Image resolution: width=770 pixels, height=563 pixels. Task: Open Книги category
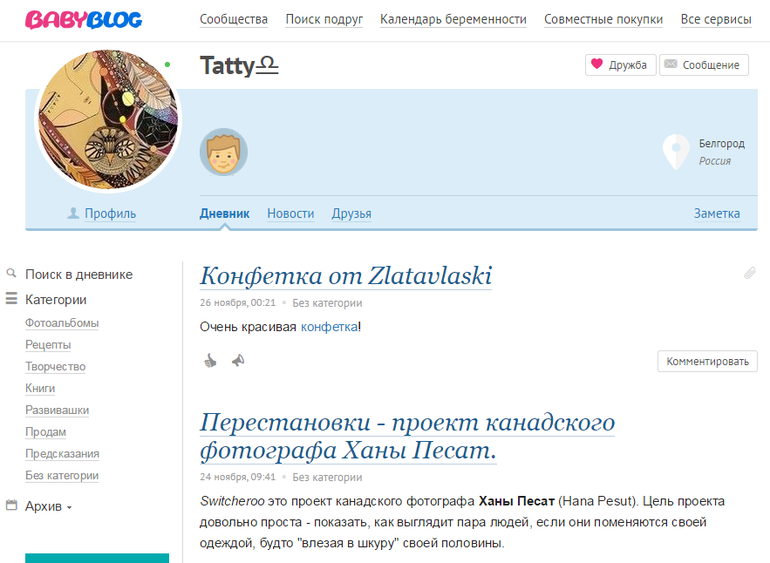[40, 389]
